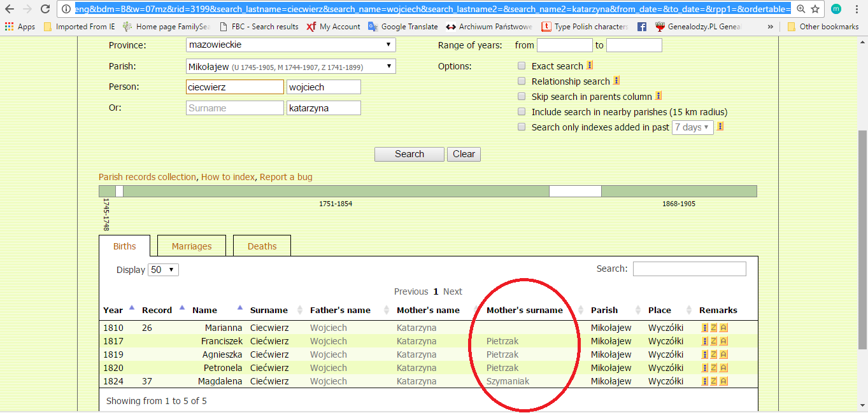Open the Display rows-per-page dropdown
The height and width of the screenshot is (413, 868).
163,270
